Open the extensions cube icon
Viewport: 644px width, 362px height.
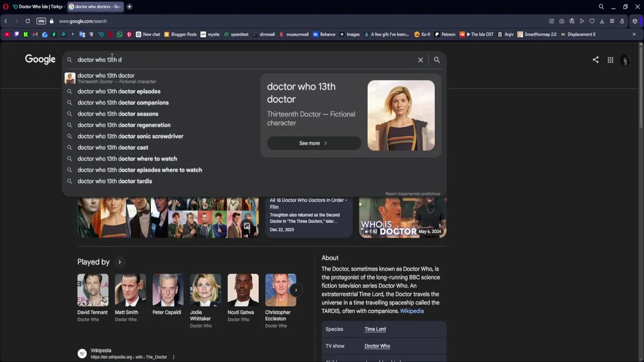pos(635,21)
